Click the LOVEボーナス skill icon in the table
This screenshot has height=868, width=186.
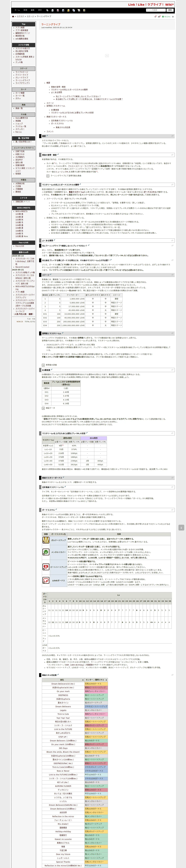coord(46,580)
